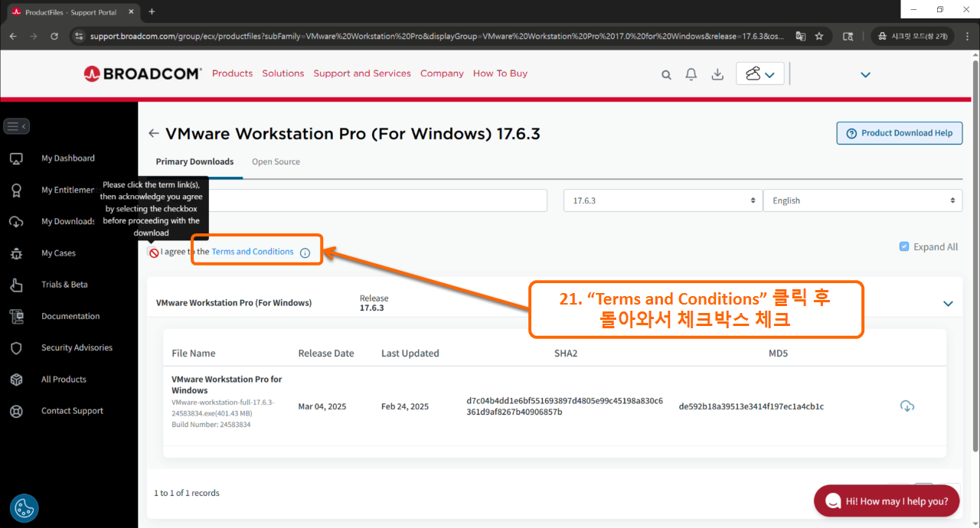This screenshot has width=980, height=528.
Task: Select the MD5 hash de592b18a39513e3414f197ec1a4cb1c
Action: 751,406
